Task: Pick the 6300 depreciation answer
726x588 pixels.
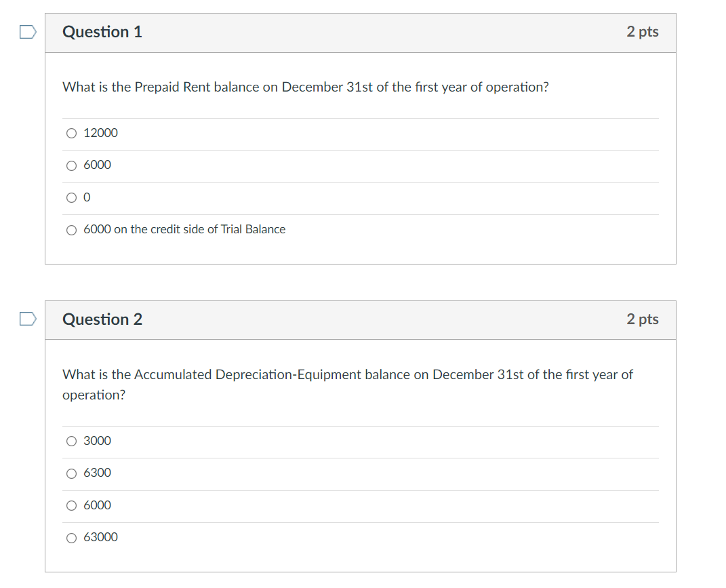Action: [72, 473]
